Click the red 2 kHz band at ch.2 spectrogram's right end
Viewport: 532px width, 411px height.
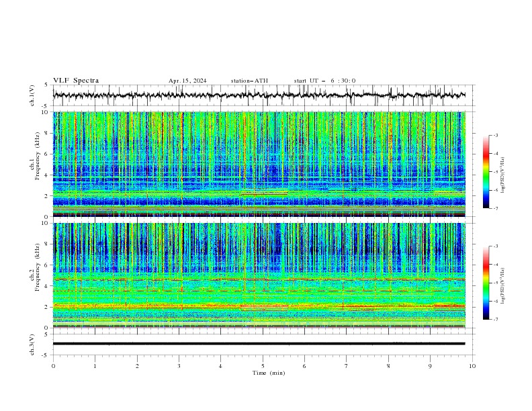pos(450,306)
